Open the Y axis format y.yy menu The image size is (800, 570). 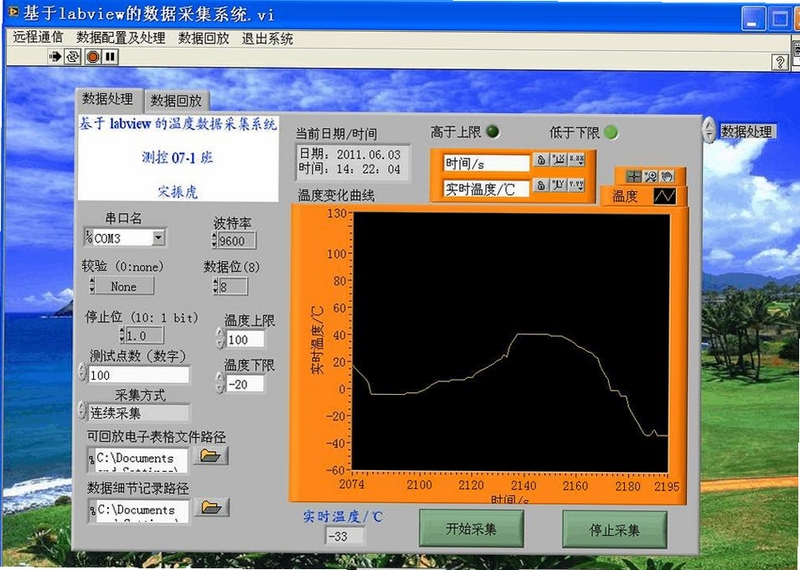(x=577, y=185)
